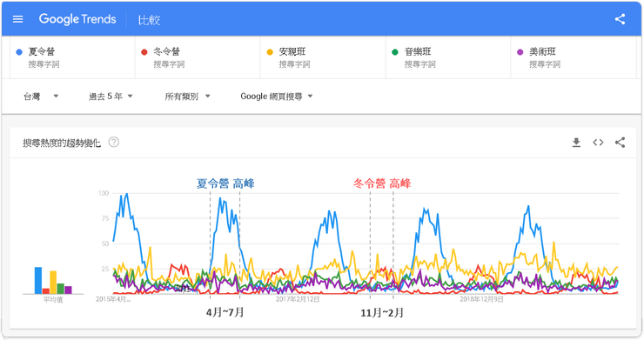This screenshot has height=340, width=644.
Task: Open the hamburger main menu
Action: point(17,19)
